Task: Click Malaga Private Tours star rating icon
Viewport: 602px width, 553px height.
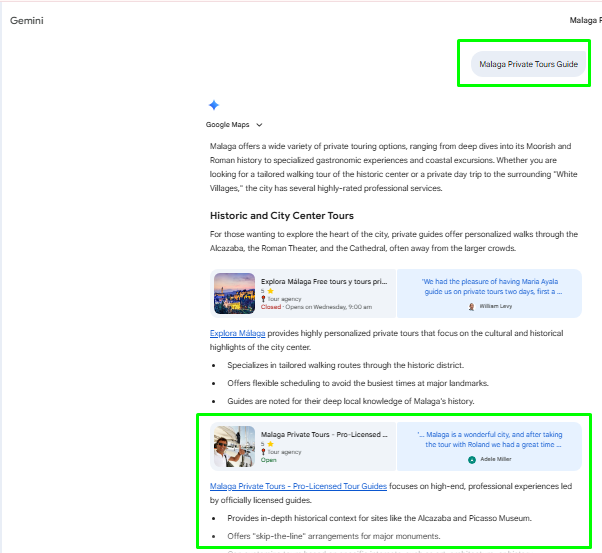Action: (x=271, y=444)
